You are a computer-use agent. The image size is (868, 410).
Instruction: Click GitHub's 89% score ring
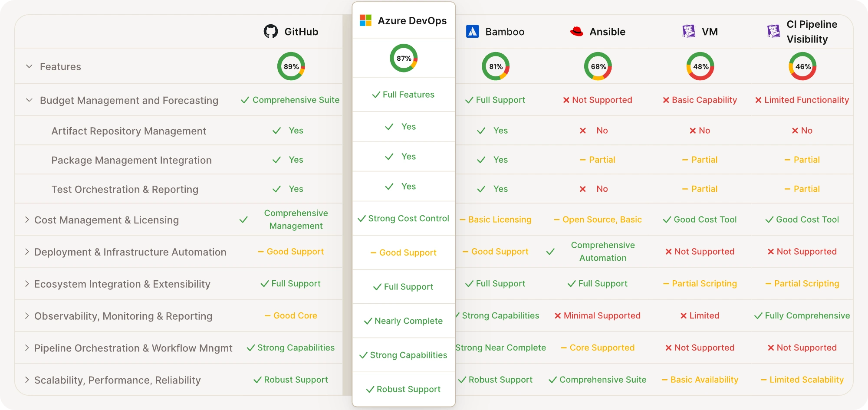coord(291,66)
